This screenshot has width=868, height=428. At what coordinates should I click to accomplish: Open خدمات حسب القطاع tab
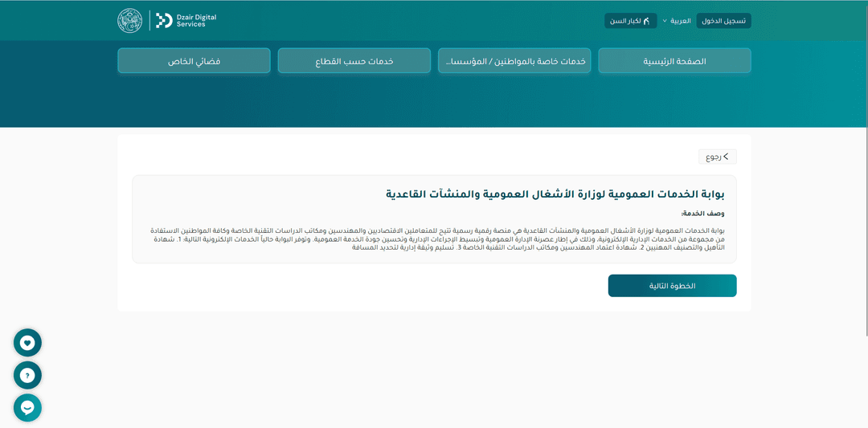(x=354, y=61)
